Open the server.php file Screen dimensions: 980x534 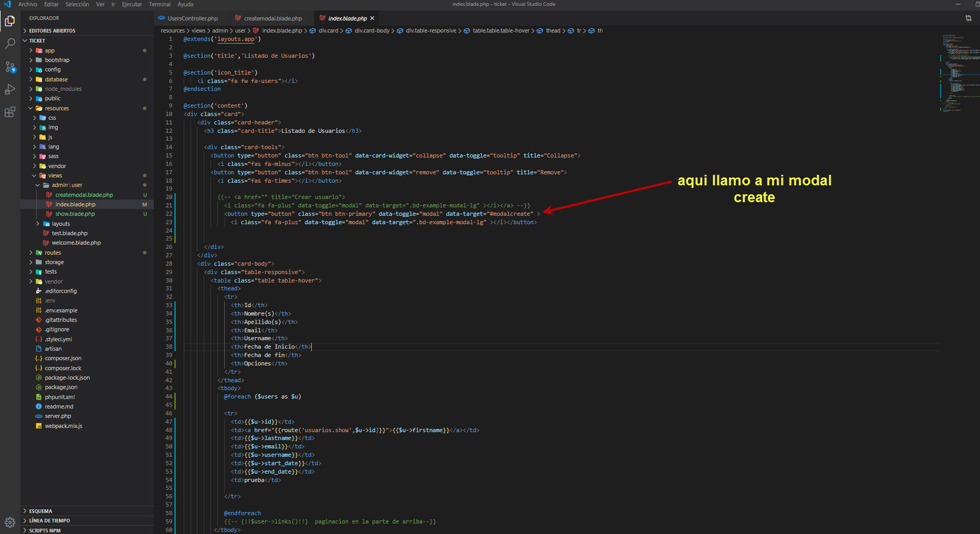(87, 416)
